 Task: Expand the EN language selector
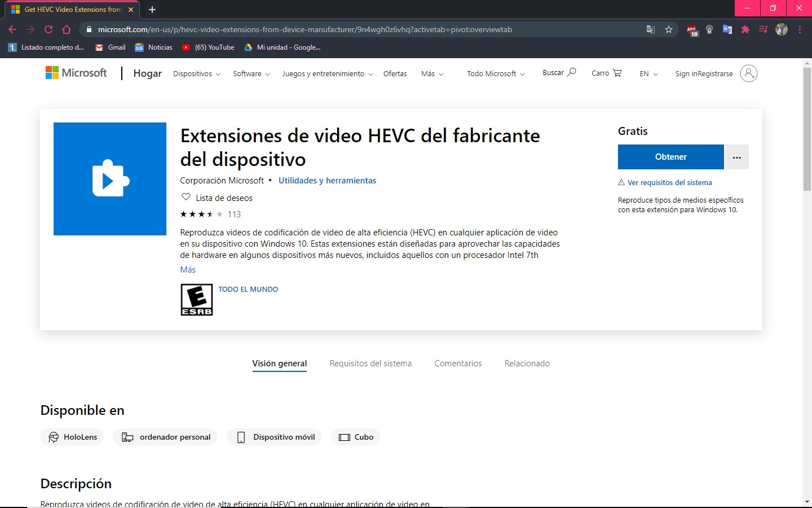click(x=647, y=73)
